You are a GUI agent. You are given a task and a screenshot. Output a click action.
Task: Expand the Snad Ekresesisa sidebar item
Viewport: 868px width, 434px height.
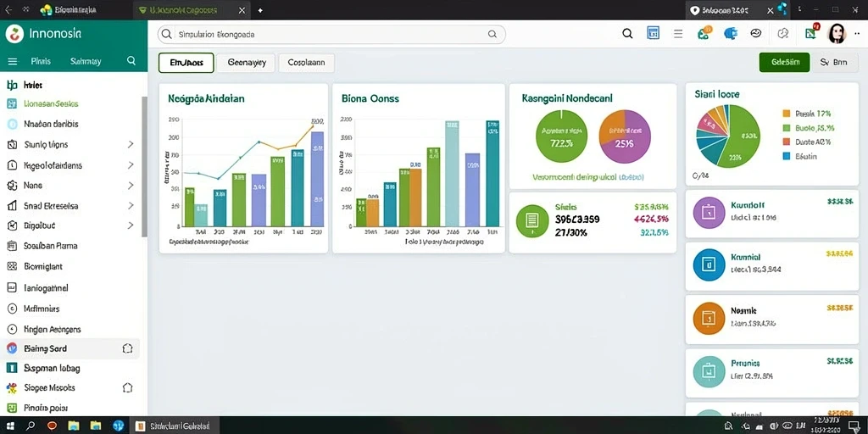[x=131, y=206]
